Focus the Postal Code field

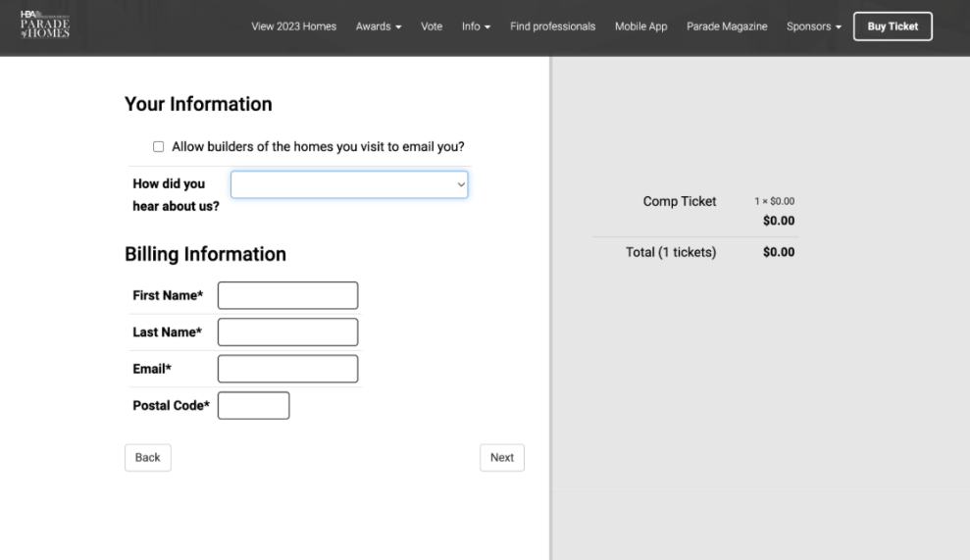(253, 405)
